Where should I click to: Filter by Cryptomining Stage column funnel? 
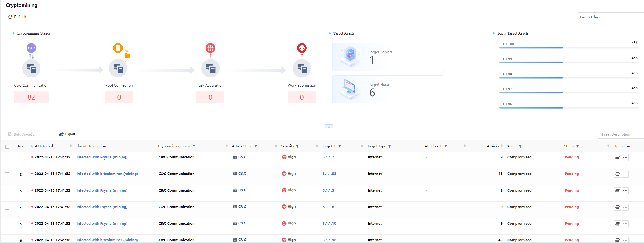(x=194, y=146)
